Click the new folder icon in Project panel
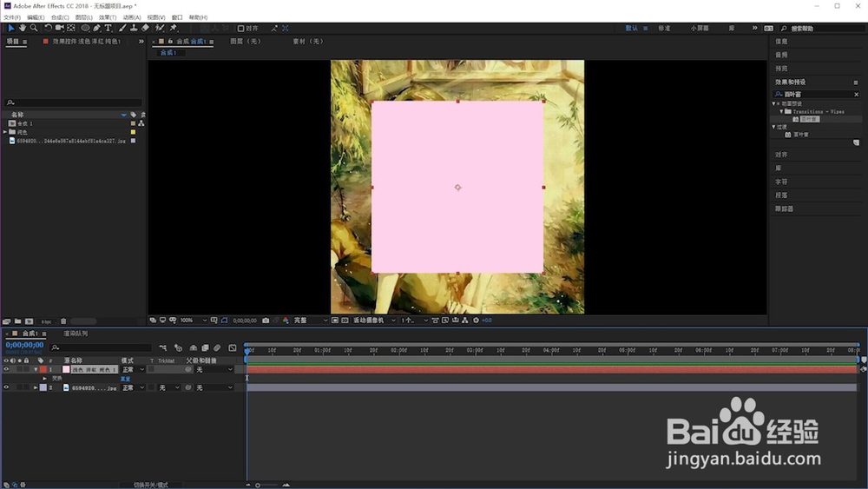Viewport: 868px width, 489px height. 17,321
